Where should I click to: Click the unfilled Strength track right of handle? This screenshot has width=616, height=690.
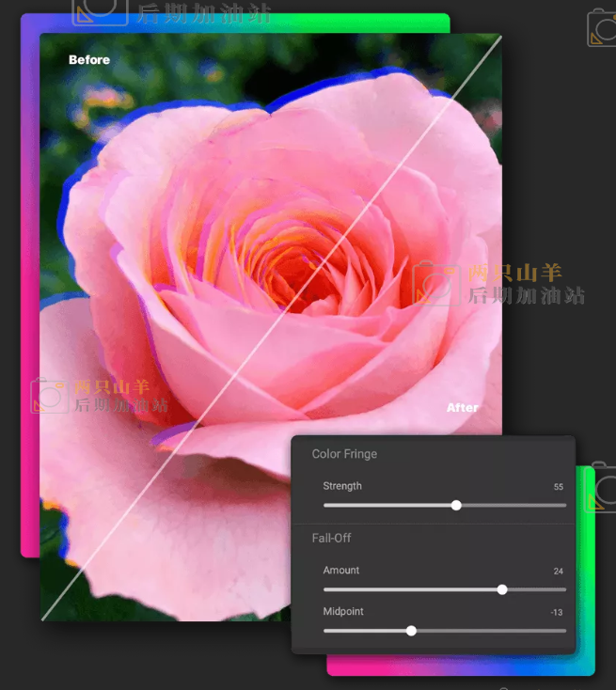513,505
